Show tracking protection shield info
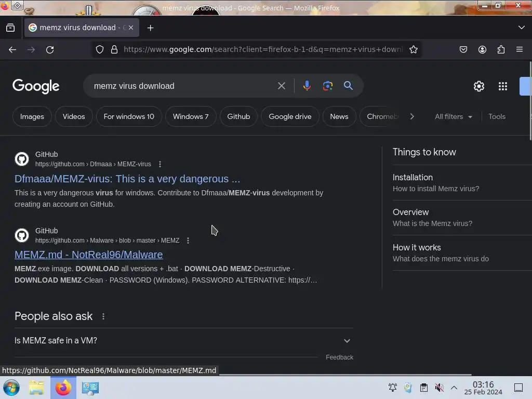The image size is (532, 399). (100, 49)
